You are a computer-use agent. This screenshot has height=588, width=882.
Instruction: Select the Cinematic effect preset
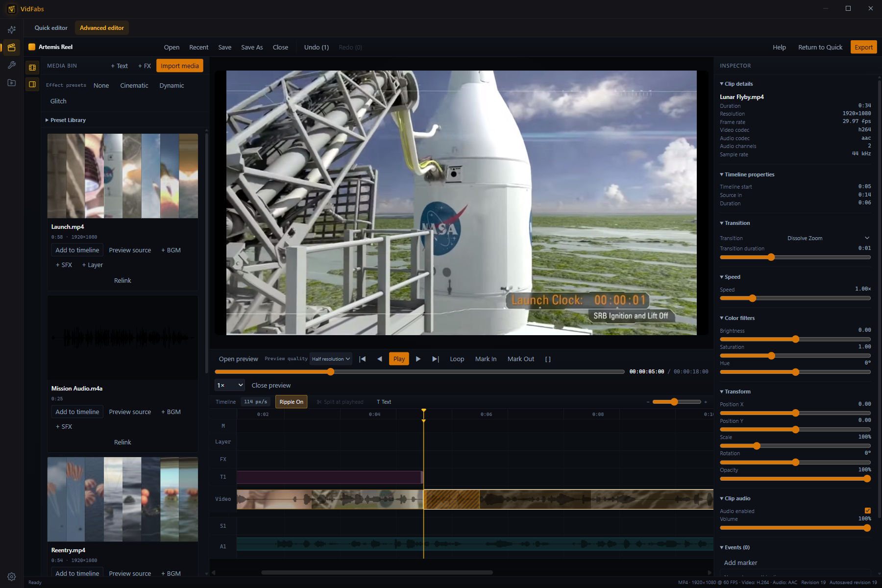click(134, 85)
